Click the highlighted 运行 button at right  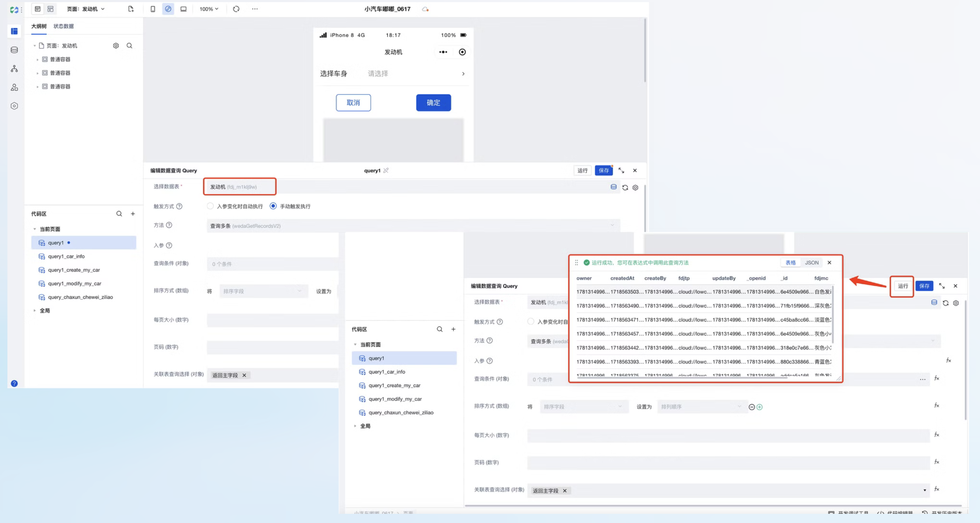pos(903,286)
